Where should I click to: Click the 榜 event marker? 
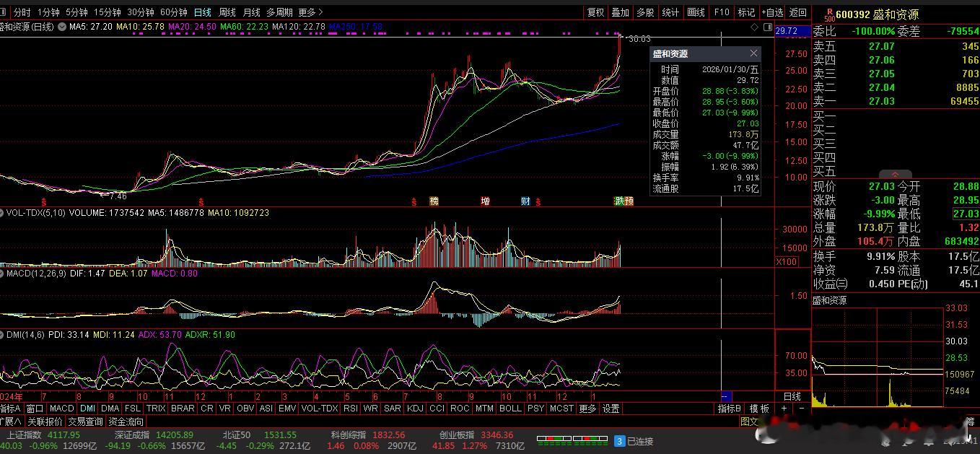click(434, 201)
